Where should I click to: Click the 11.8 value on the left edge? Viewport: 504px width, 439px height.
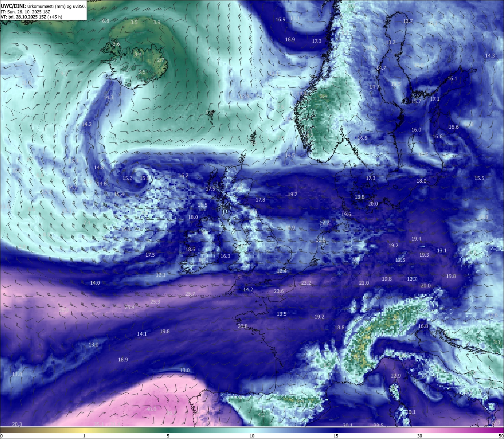coord(17,374)
